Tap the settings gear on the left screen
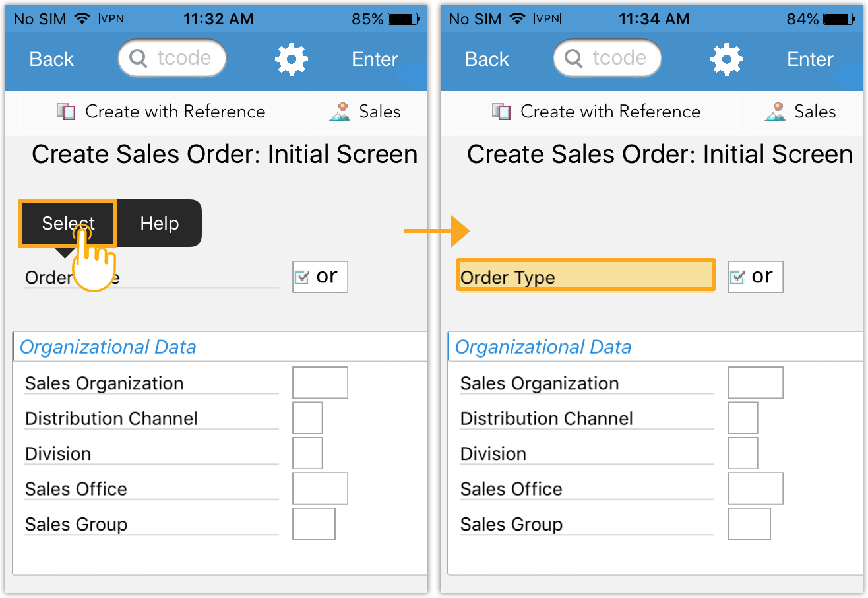Image resolution: width=868 pixels, height=598 pixels. 291,59
